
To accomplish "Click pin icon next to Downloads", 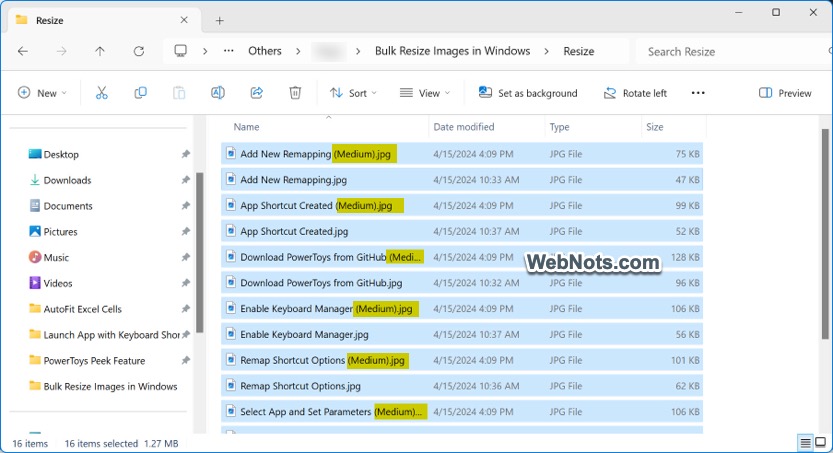I will [185, 180].
